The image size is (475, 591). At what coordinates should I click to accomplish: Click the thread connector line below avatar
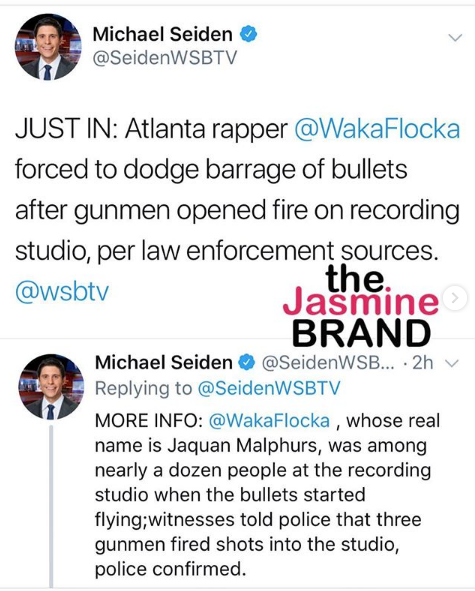click(x=51, y=505)
